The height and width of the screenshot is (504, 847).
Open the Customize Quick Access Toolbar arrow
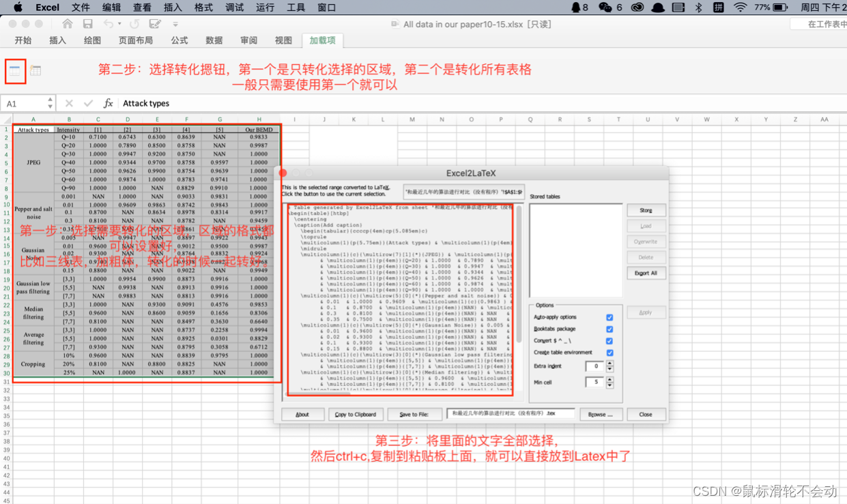(x=175, y=25)
